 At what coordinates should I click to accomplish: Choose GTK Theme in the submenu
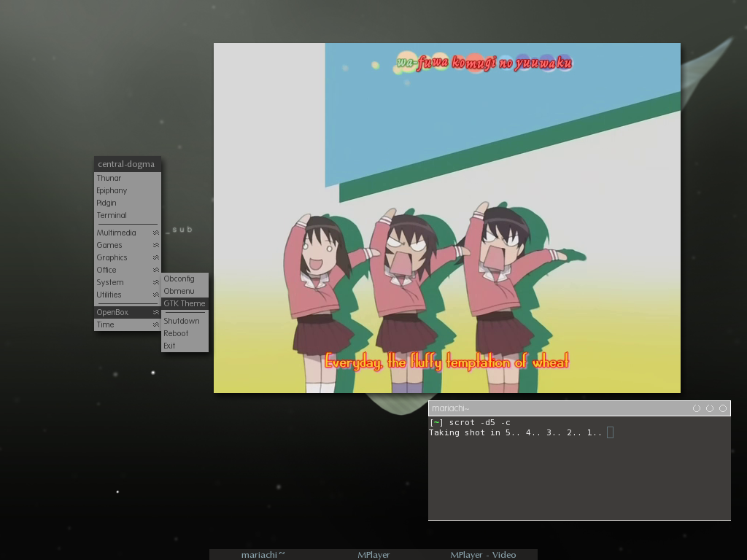[x=185, y=304]
